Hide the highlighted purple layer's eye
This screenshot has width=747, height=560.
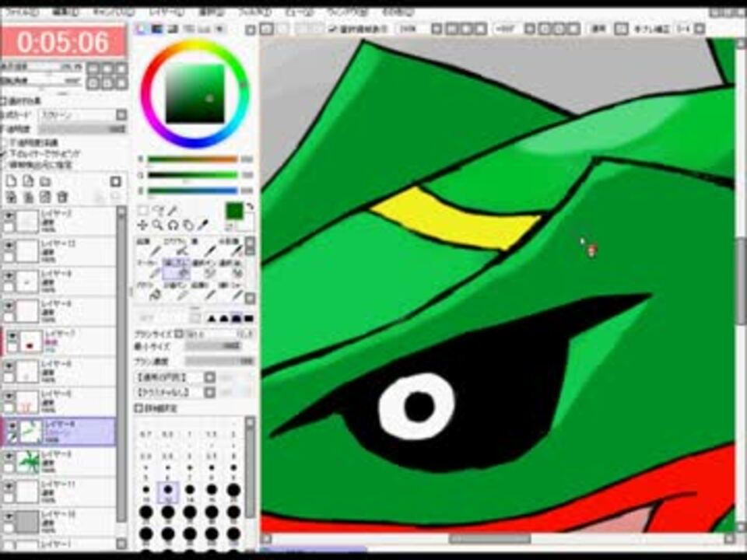pos(13,427)
